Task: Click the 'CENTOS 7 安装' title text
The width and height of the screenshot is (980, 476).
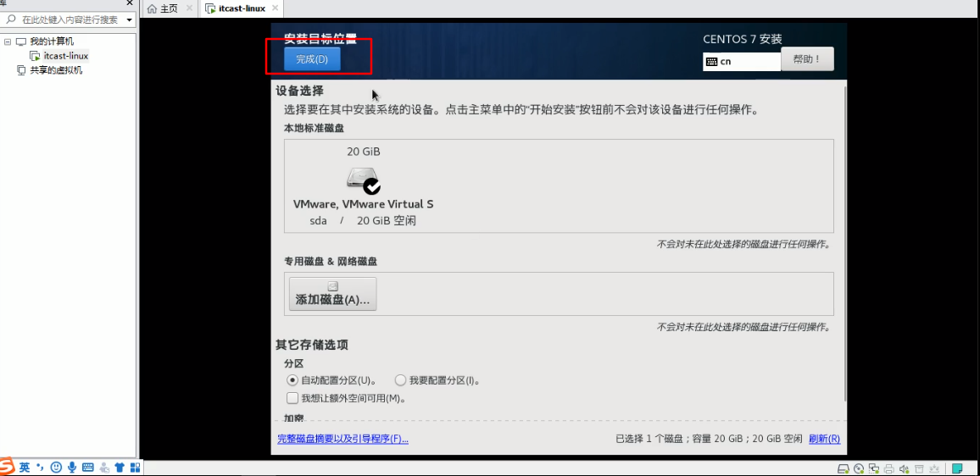Action: click(x=742, y=39)
